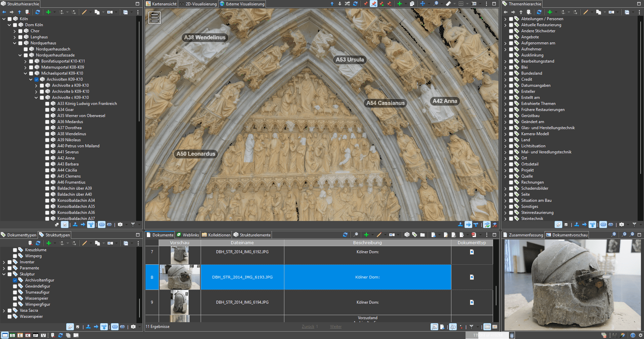Check the A42 Anna checkbox
This screenshot has height=339, width=644.
(x=47, y=158)
